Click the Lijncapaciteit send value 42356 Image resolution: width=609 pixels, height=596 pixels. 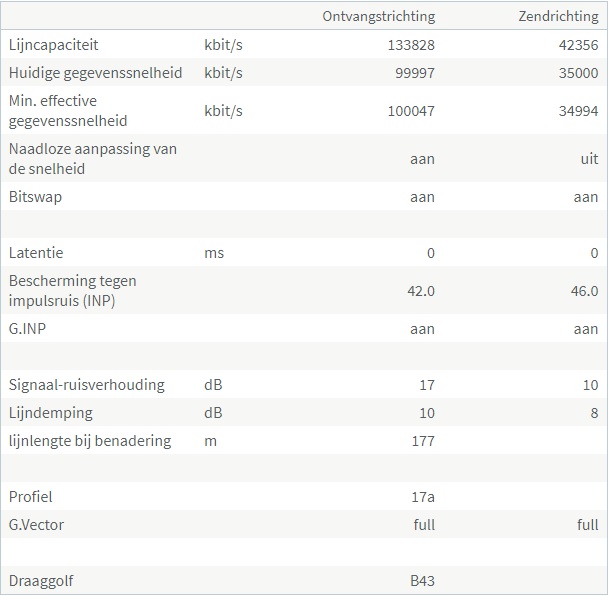click(x=578, y=45)
